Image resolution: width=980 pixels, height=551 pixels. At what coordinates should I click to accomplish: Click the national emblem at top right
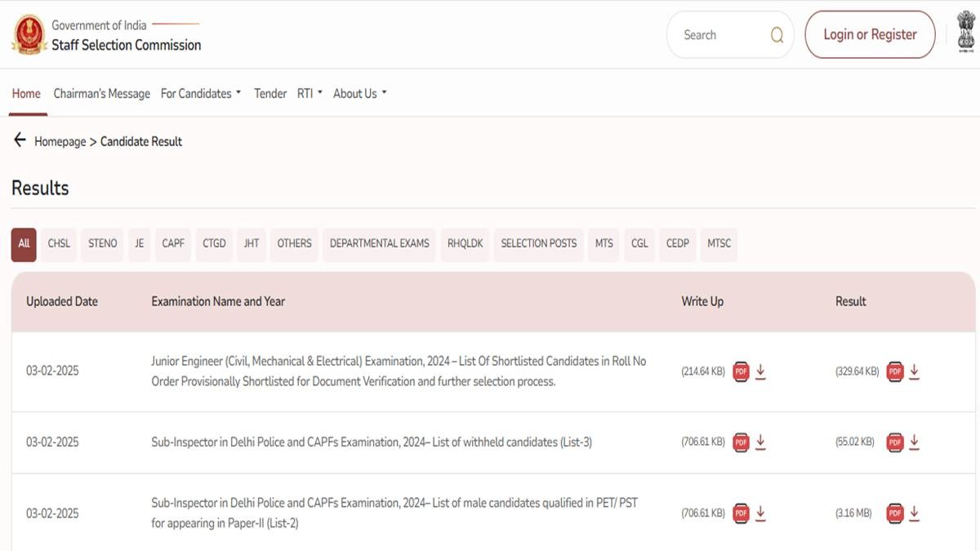966,34
